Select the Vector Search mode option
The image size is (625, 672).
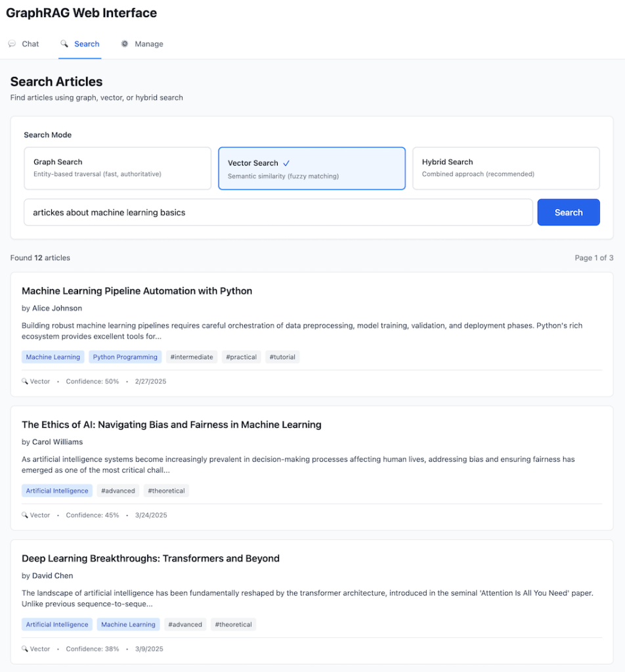point(311,168)
